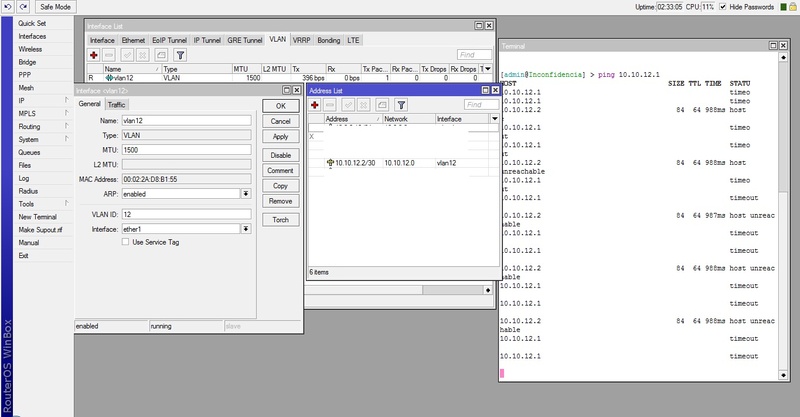The image size is (800, 417).
Task: Click Copy button in vlan12 dialog
Action: click(x=281, y=186)
